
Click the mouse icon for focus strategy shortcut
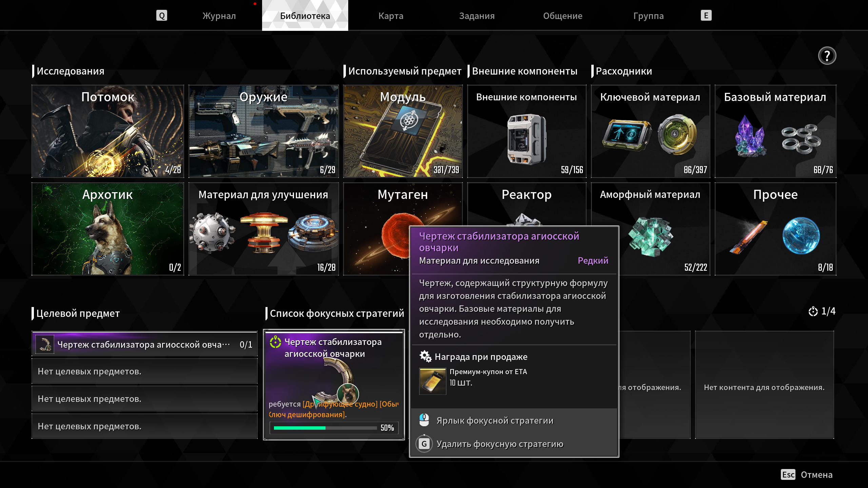click(424, 420)
